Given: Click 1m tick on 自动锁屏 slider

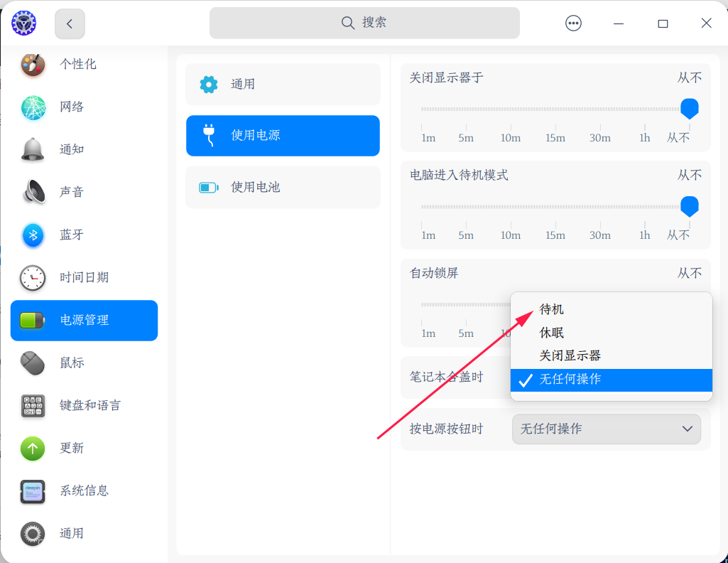Looking at the screenshot, I should (428, 333).
